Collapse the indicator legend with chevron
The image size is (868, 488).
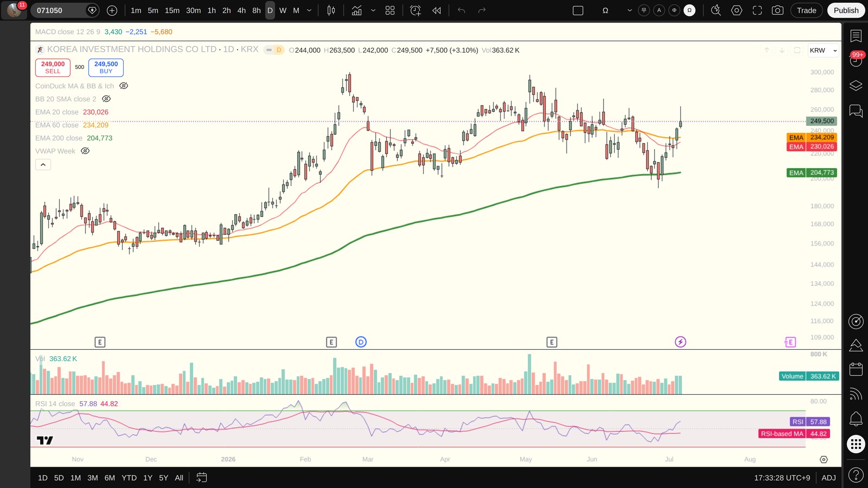[x=43, y=164]
